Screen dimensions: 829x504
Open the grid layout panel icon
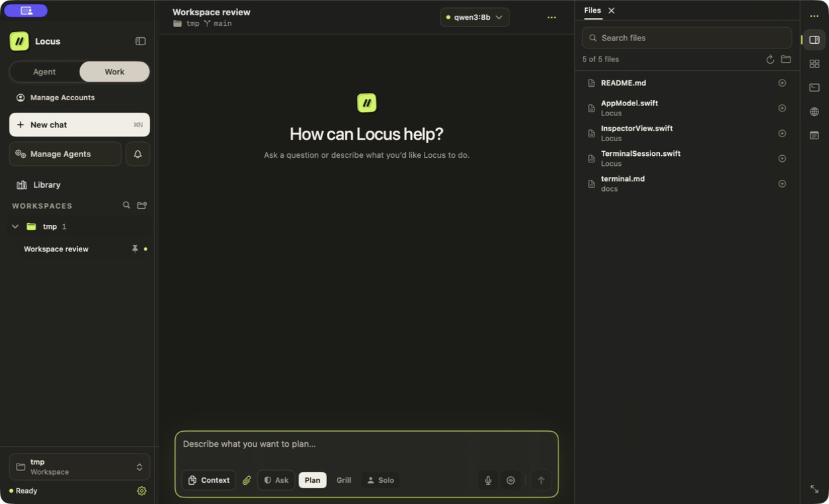tap(814, 64)
